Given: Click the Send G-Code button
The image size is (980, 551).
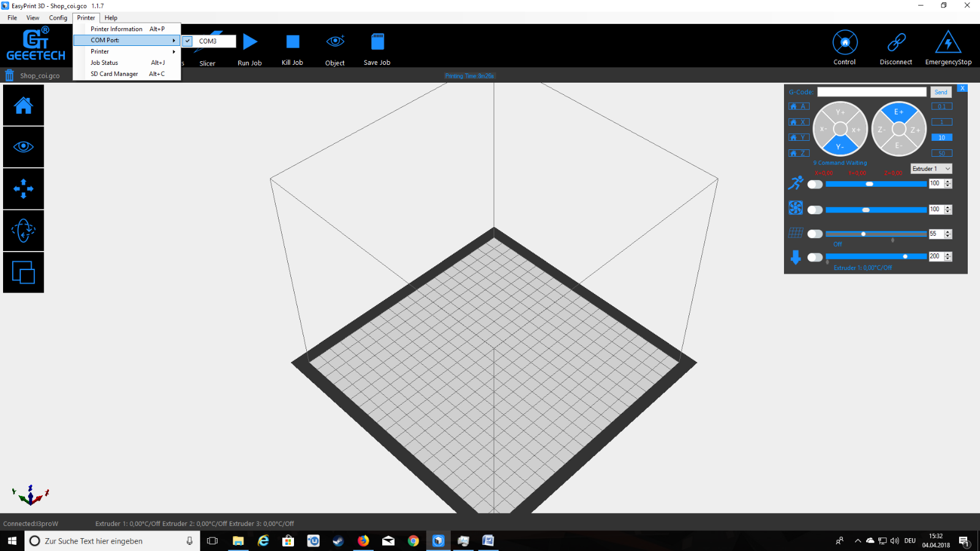Looking at the screenshot, I should tap(941, 92).
